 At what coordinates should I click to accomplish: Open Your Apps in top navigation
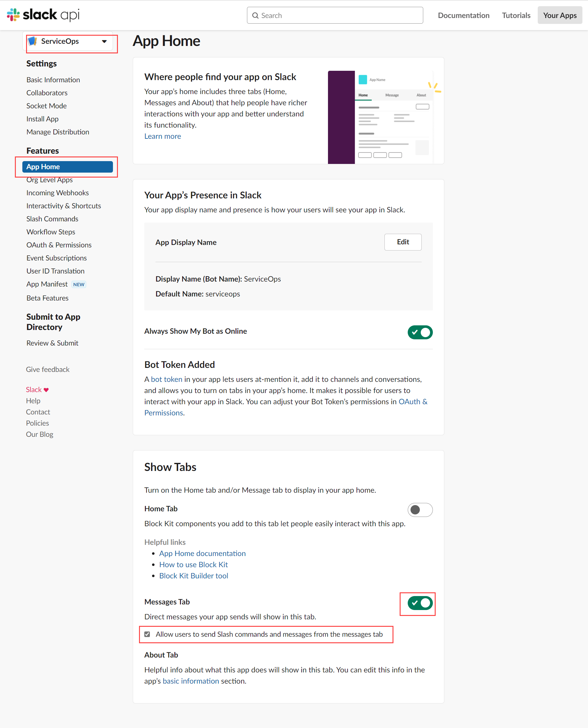(x=559, y=16)
